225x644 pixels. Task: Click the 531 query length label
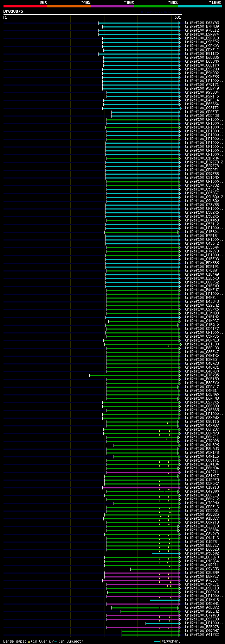pyautogui.click(x=178, y=17)
